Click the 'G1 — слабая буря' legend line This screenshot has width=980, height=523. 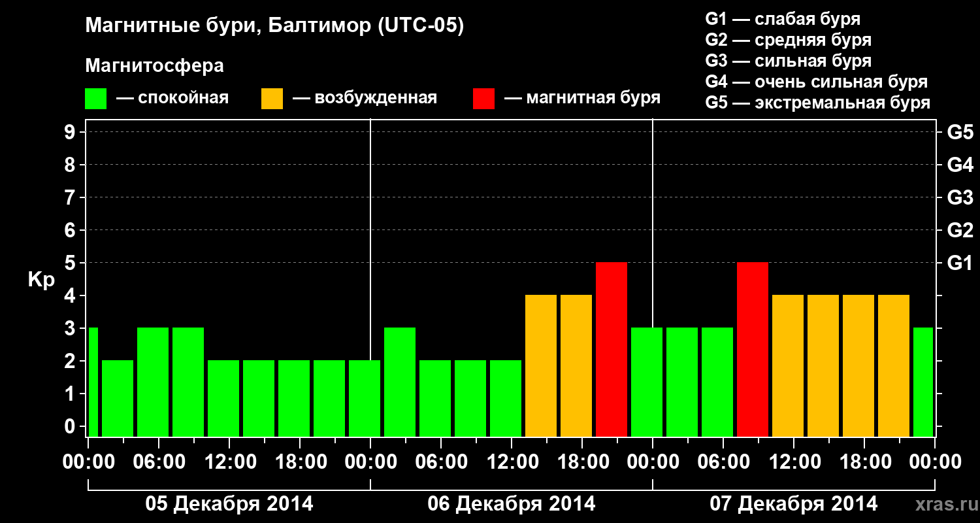tap(783, 19)
